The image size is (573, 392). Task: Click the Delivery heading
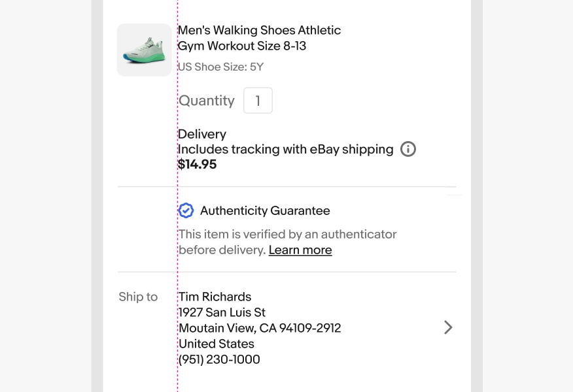(202, 134)
